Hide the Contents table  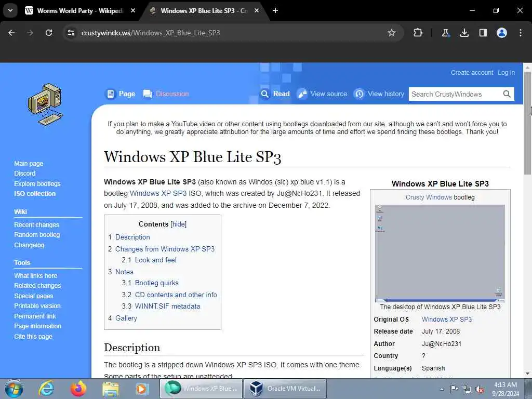pos(179,224)
